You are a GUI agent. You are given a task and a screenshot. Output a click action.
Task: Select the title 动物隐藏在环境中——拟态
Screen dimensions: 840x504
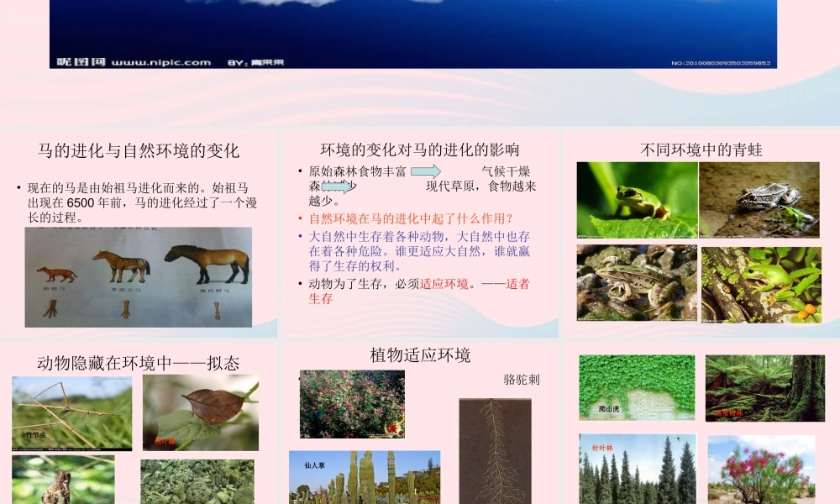(x=139, y=363)
